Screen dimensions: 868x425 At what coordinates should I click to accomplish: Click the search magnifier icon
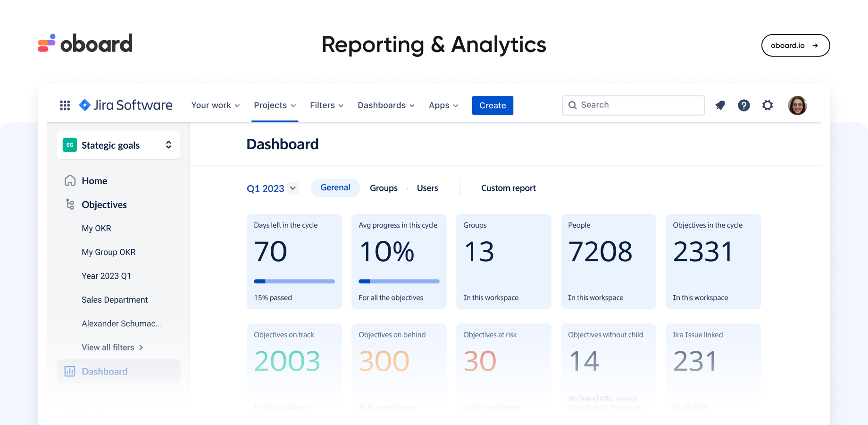point(573,105)
